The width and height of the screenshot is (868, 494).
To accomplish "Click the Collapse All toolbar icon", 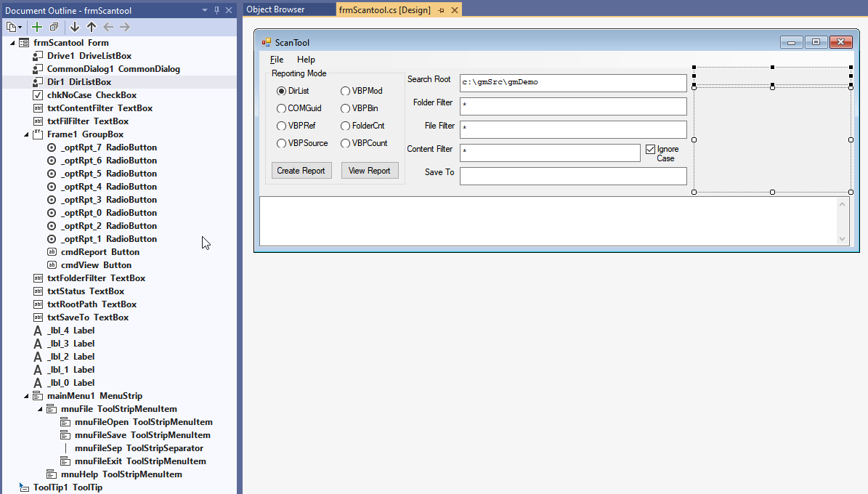I will [x=54, y=27].
